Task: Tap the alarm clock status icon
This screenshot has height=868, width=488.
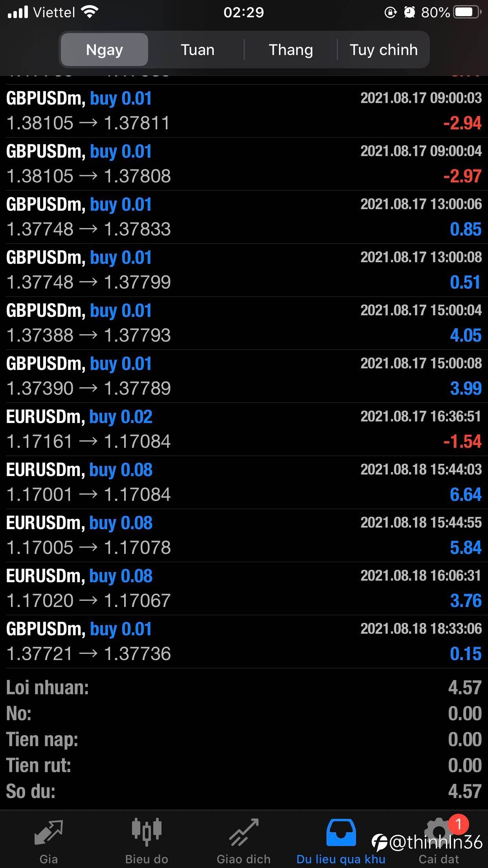Action: 409,13
